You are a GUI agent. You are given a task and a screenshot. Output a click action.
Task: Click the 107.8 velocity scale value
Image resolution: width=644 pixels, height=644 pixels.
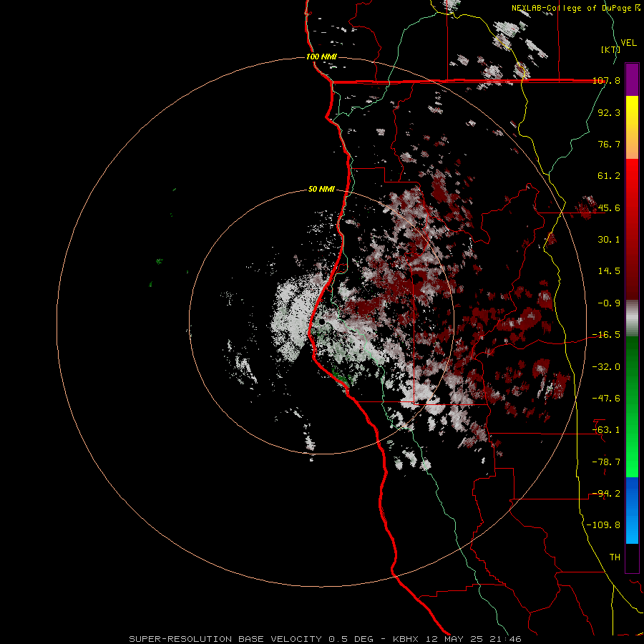pos(606,81)
